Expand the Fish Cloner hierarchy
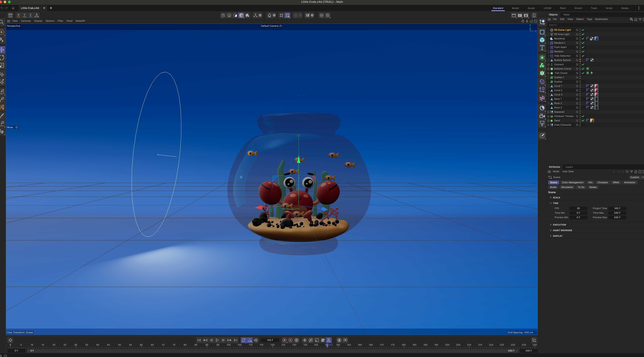Screen dimensions: 644x357 548,73
